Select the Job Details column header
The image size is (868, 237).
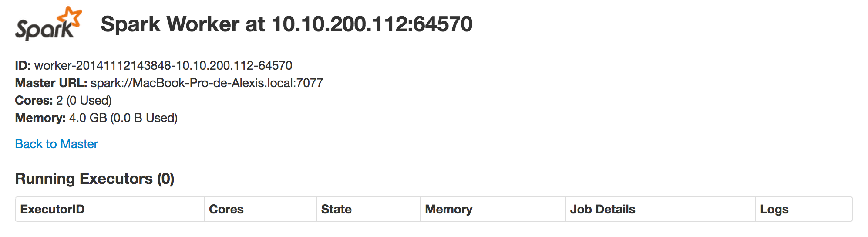point(602,210)
